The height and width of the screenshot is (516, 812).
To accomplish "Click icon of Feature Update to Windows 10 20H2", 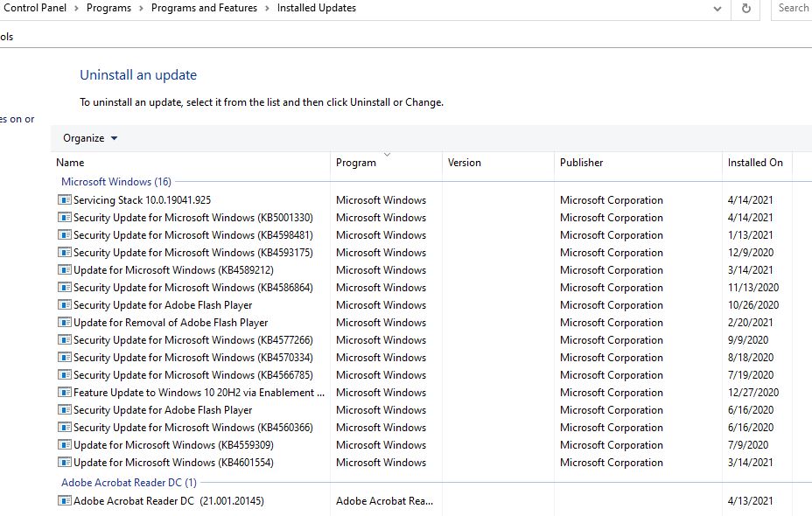I will (64, 393).
